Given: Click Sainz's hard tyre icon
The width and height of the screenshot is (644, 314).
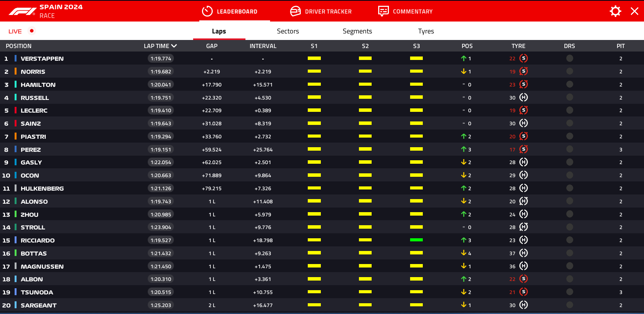Looking at the screenshot, I should click(x=524, y=123).
